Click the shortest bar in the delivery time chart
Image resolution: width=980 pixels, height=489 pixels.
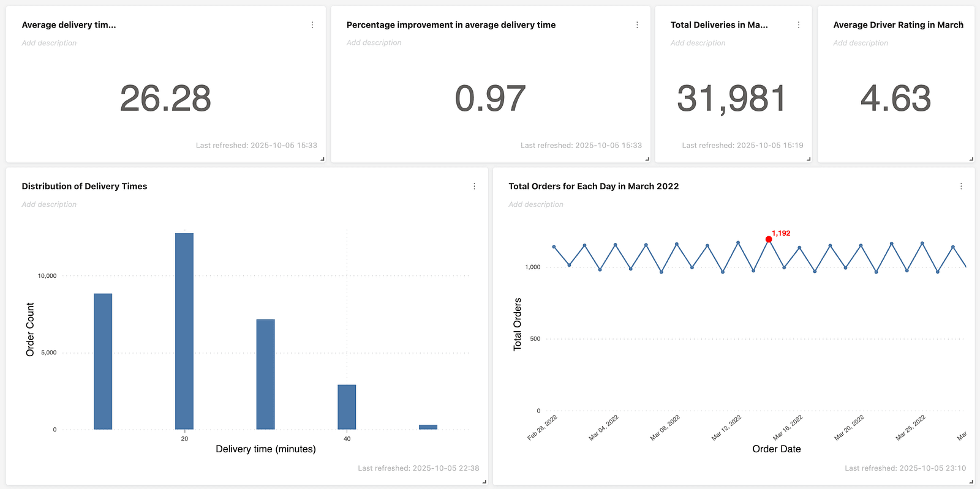428,427
